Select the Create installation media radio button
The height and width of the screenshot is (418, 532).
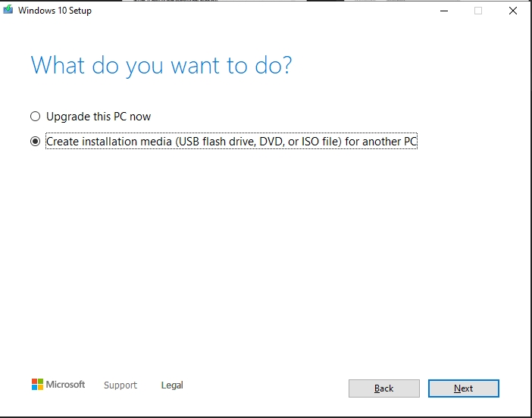pyautogui.click(x=36, y=142)
